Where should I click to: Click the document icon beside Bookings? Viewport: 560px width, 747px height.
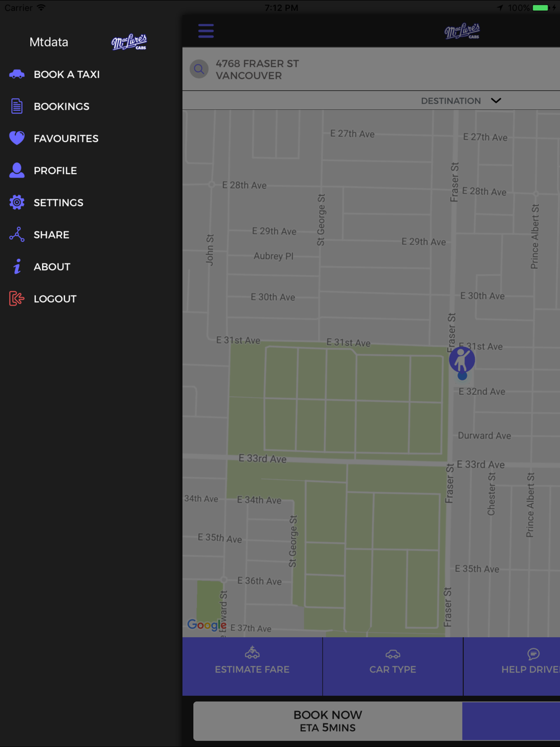coord(17,106)
